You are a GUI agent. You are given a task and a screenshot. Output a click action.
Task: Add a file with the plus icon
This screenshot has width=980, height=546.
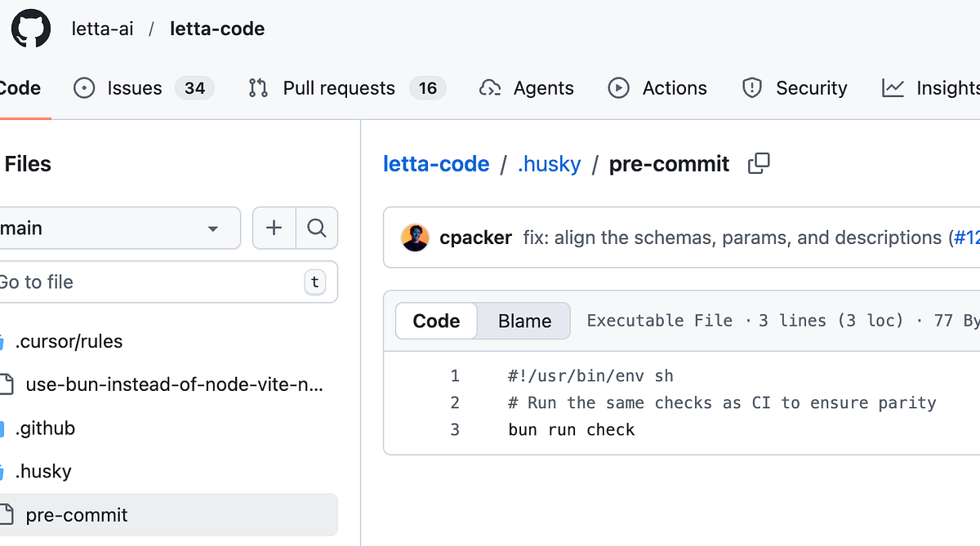point(274,228)
